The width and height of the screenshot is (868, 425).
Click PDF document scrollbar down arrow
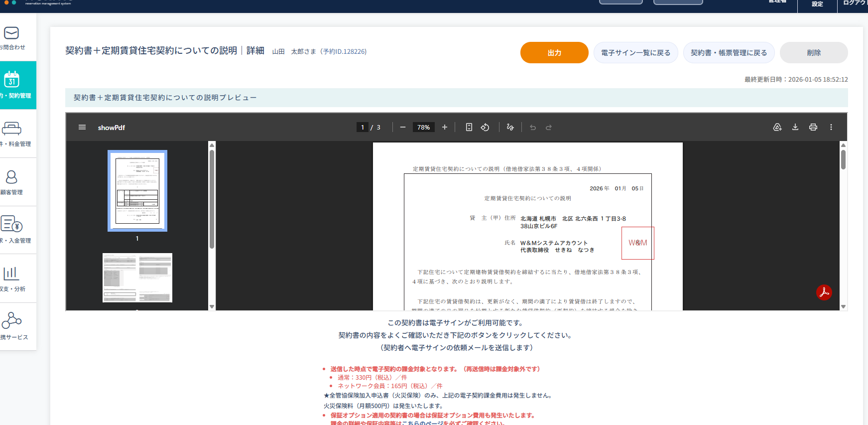pyautogui.click(x=843, y=306)
